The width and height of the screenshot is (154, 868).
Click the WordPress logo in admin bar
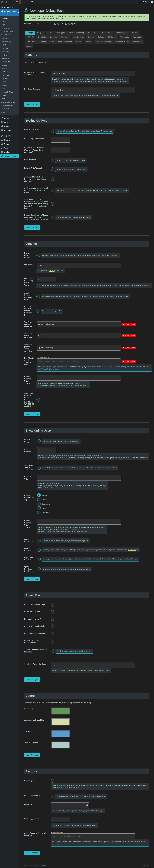point(2,2)
